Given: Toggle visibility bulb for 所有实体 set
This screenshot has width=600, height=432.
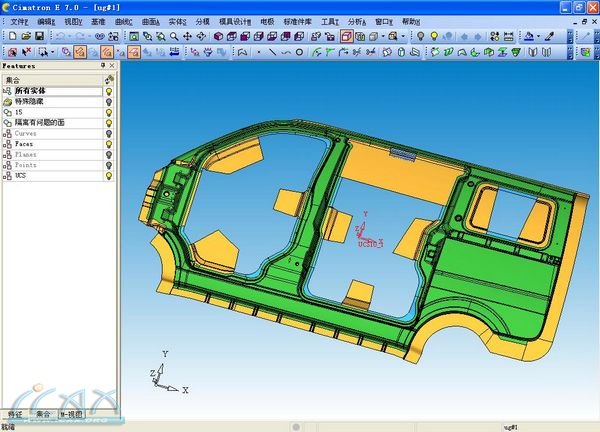Looking at the screenshot, I should click(x=109, y=91).
